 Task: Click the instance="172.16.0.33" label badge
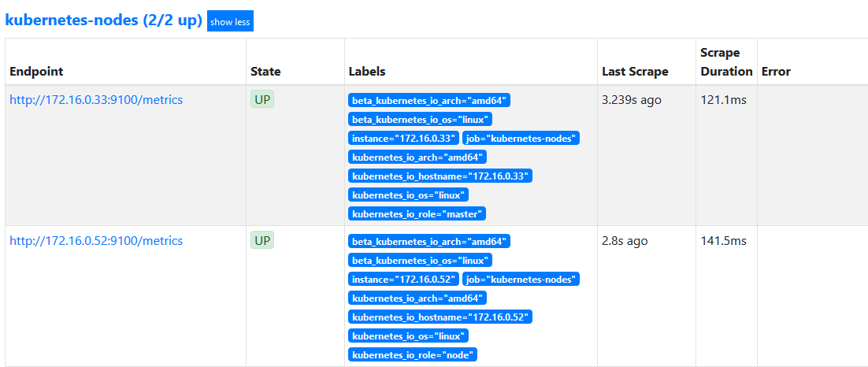click(403, 138)
